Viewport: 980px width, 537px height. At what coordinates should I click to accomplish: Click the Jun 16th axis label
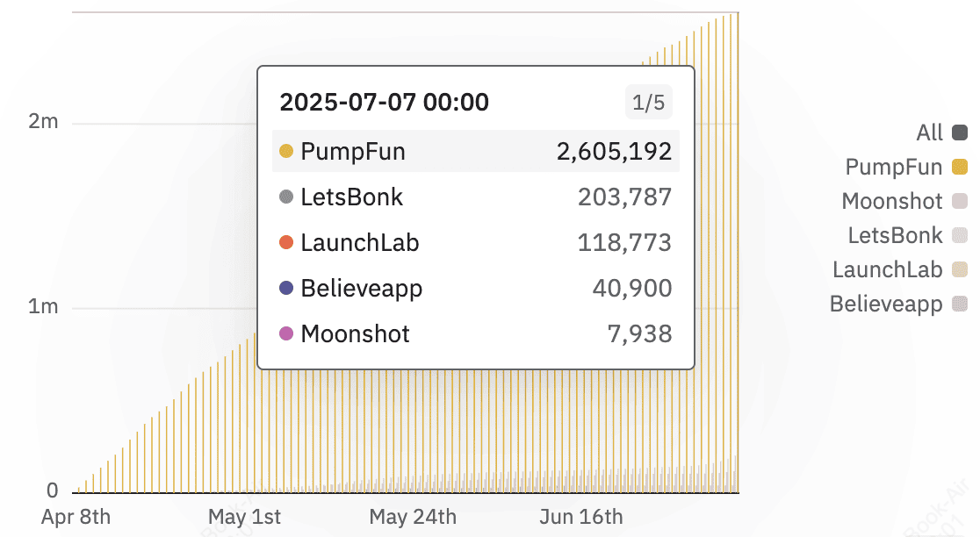[581, 517]
